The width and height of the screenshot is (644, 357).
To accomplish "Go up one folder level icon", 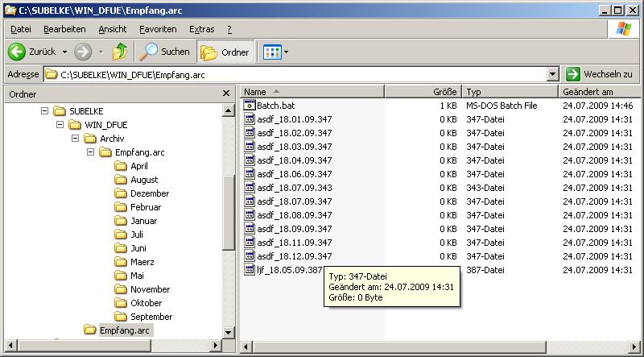I will coord(120,52).
